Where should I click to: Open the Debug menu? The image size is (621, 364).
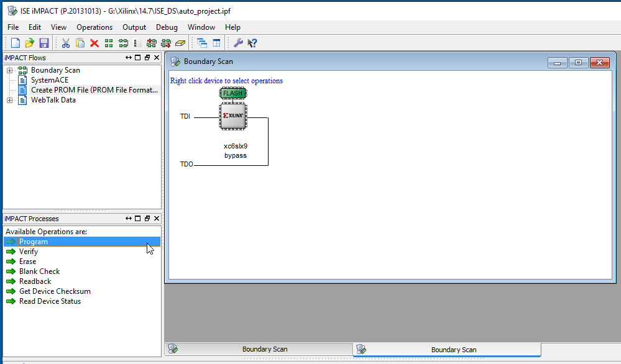(x=167, y=27)
